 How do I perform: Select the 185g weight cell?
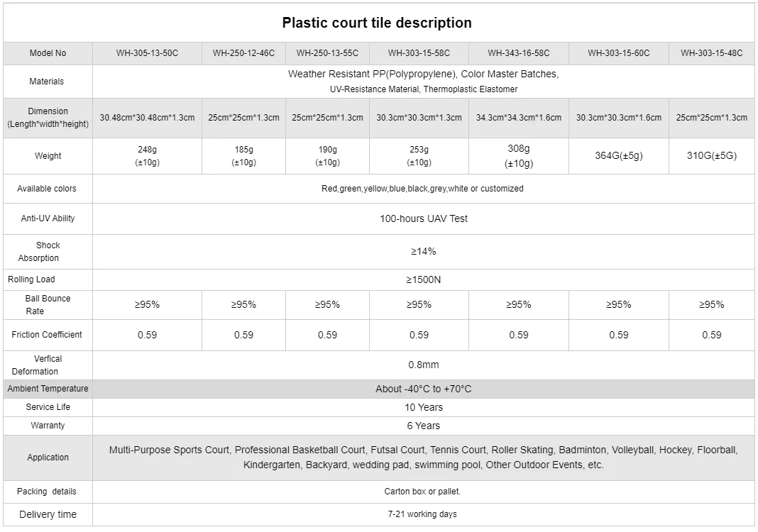pos(243,156)
